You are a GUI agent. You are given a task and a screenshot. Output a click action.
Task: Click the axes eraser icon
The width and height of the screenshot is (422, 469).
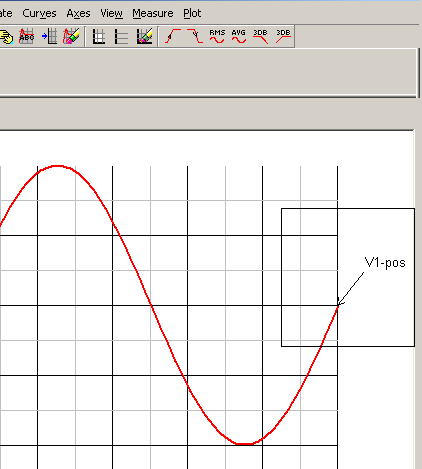click(144, 36)
